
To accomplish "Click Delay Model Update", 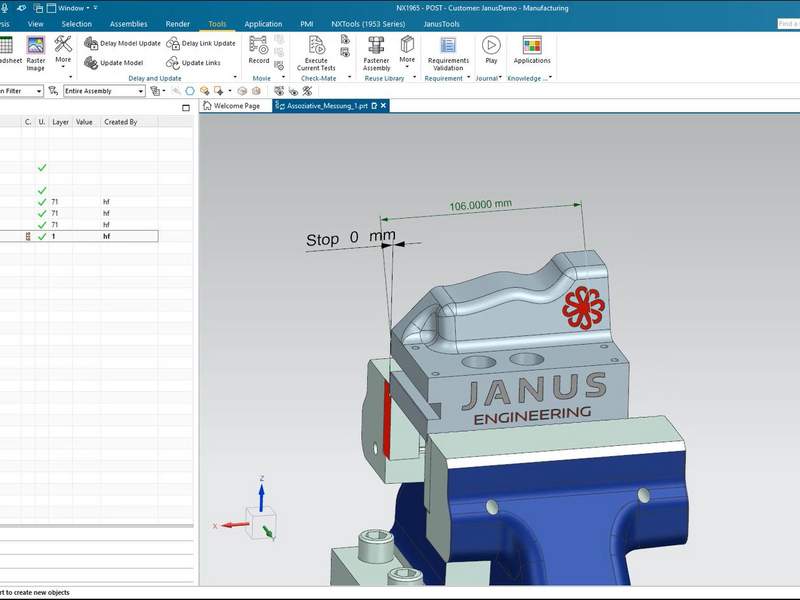I will pos(122,43).
